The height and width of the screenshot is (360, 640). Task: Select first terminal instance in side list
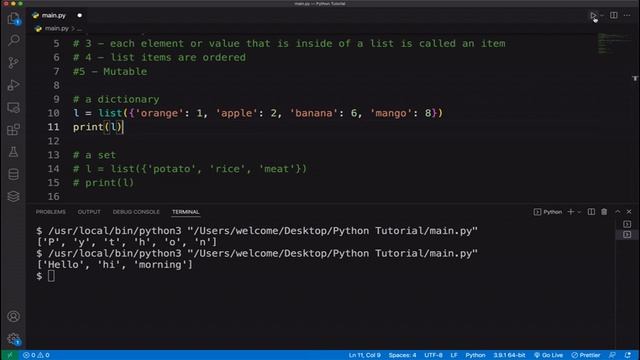pyautogui.click(x=627, y=224)
